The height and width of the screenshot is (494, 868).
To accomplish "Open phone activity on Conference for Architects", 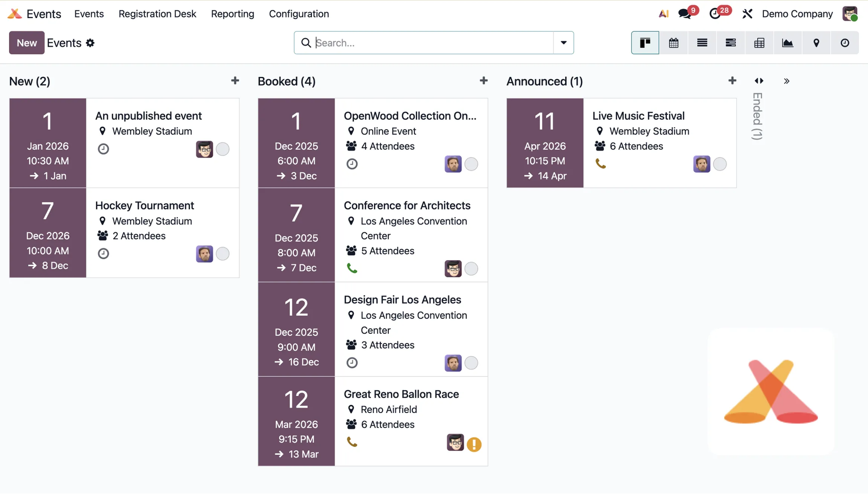I will tap(352, 269).
